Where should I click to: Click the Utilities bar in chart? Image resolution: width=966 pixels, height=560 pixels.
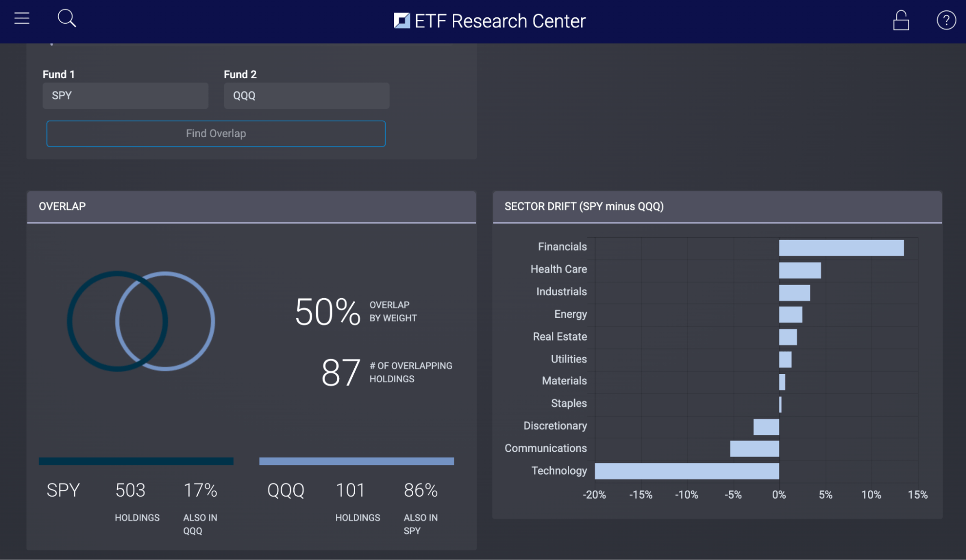point(785,359)
